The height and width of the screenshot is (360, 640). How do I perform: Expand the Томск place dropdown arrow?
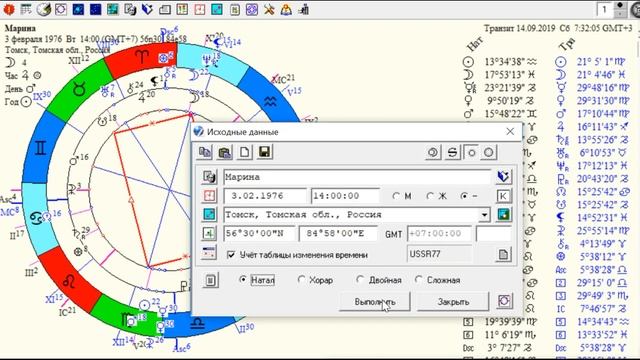(x=484, y=215)
